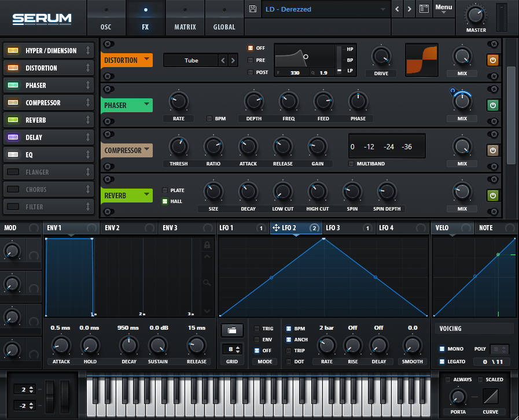The width and height of the screenshot is (519, 420).
Task: Click the Compressor rack slot icon
Action: pos(13,102)
